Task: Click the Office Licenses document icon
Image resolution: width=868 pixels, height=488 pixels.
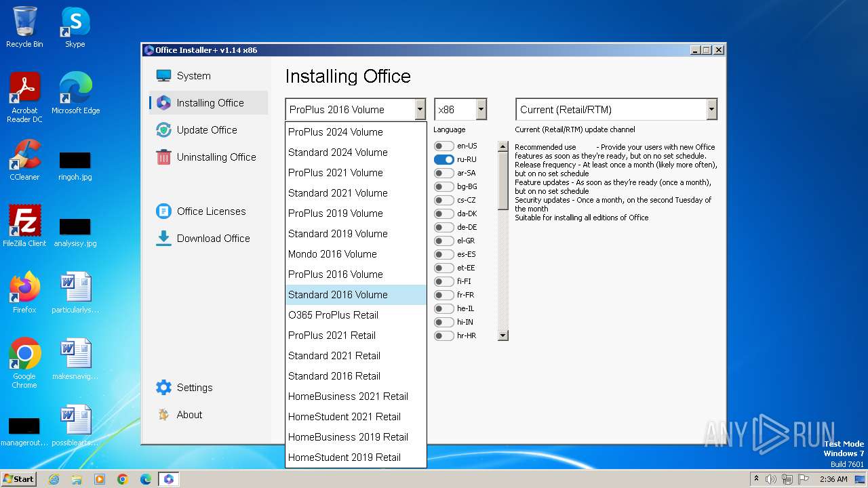Action: tap(163, 211)
